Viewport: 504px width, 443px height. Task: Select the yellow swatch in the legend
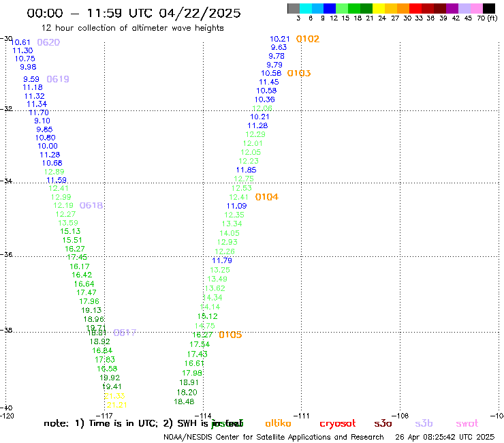coord(379,8)
